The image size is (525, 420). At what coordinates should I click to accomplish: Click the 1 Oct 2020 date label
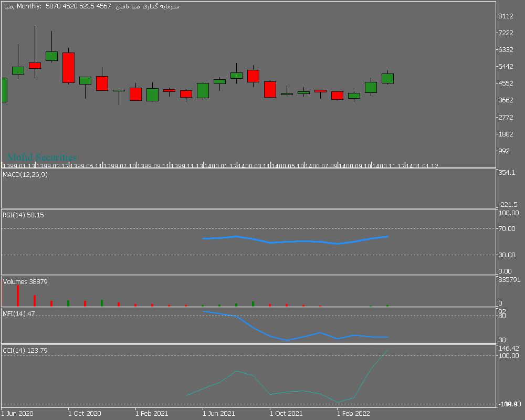click(x=85, y=413)
